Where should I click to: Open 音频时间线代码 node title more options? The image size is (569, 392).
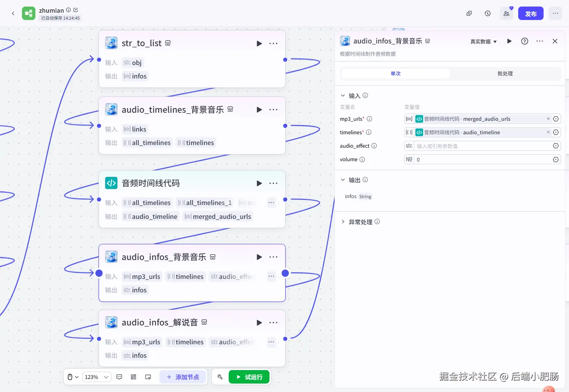pos(273,183)
